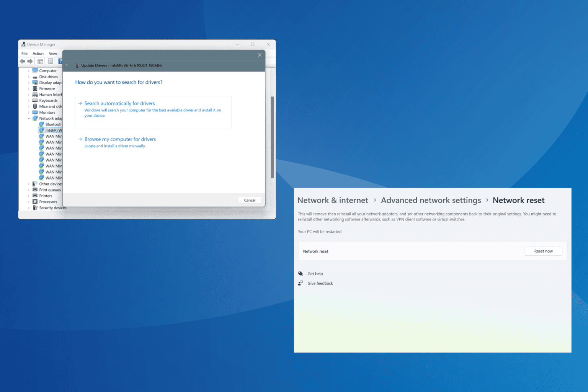Choose Search automatically for drivers
The width and height of the screenshot is (588, 392).
[153, 112]
